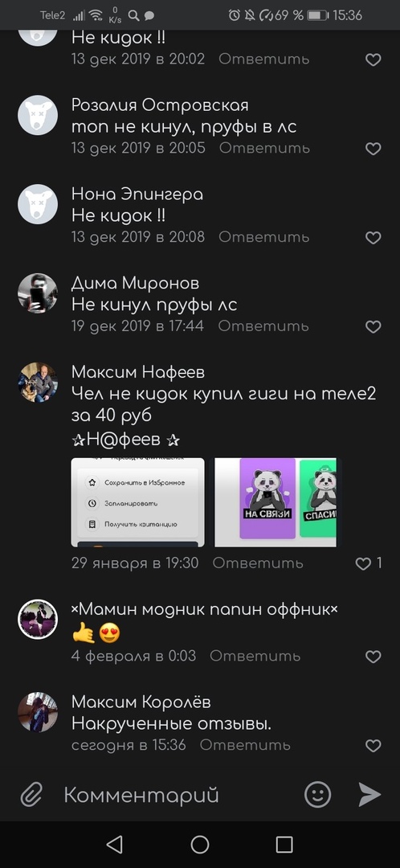This screenshot has height=868, width=400.
Task: Send comment with the arrow icon
Action: coord(369,795)
